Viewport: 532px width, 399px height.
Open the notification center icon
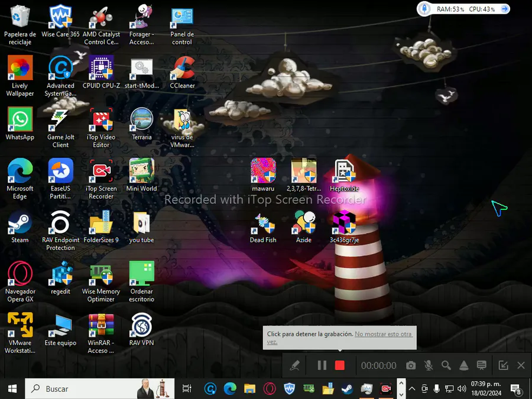click(x=515, y=389)
